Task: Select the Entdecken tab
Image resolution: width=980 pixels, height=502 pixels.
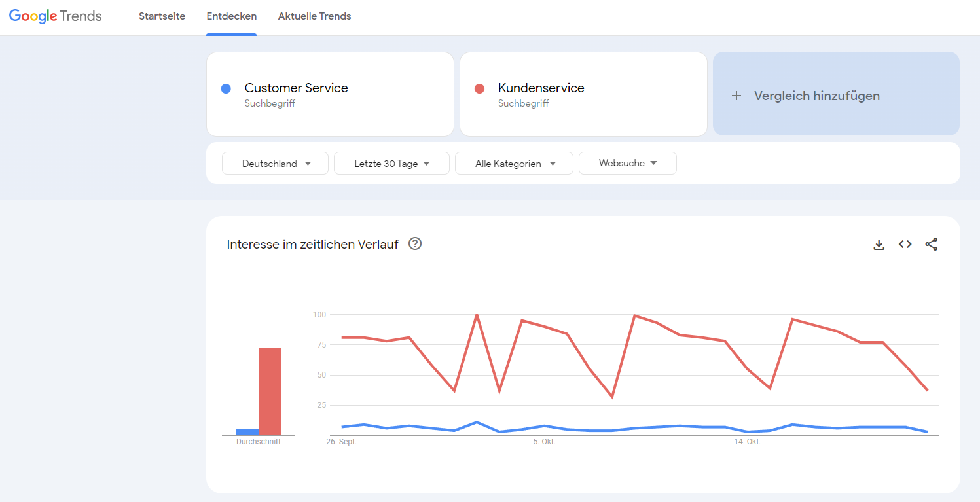Action: pos(231,16)
